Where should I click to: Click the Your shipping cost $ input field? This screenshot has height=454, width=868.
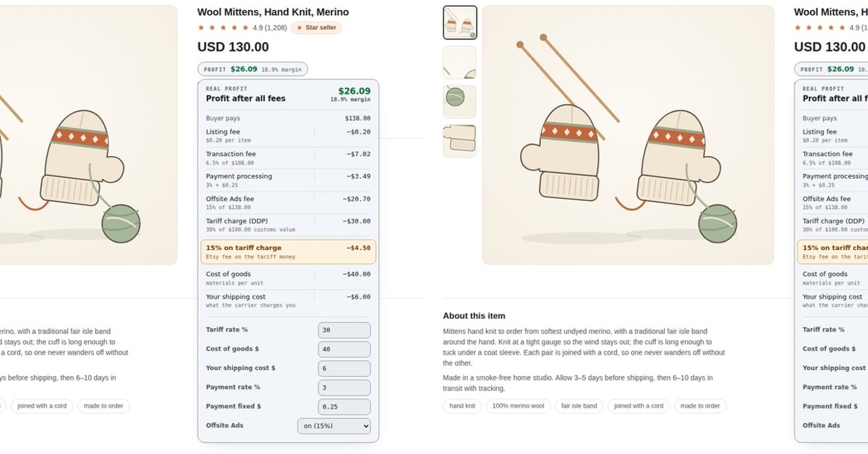(344, 368)
